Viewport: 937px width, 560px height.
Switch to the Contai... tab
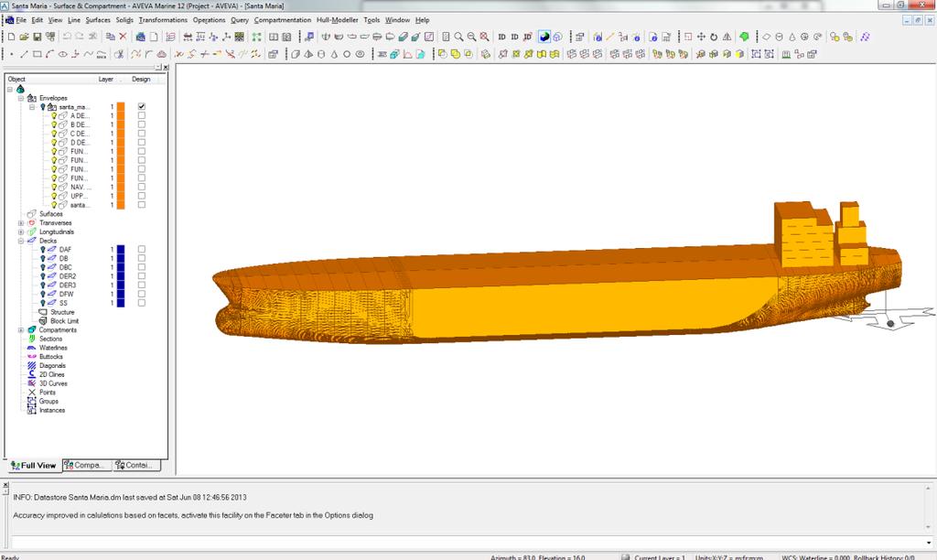click(137, 465)
